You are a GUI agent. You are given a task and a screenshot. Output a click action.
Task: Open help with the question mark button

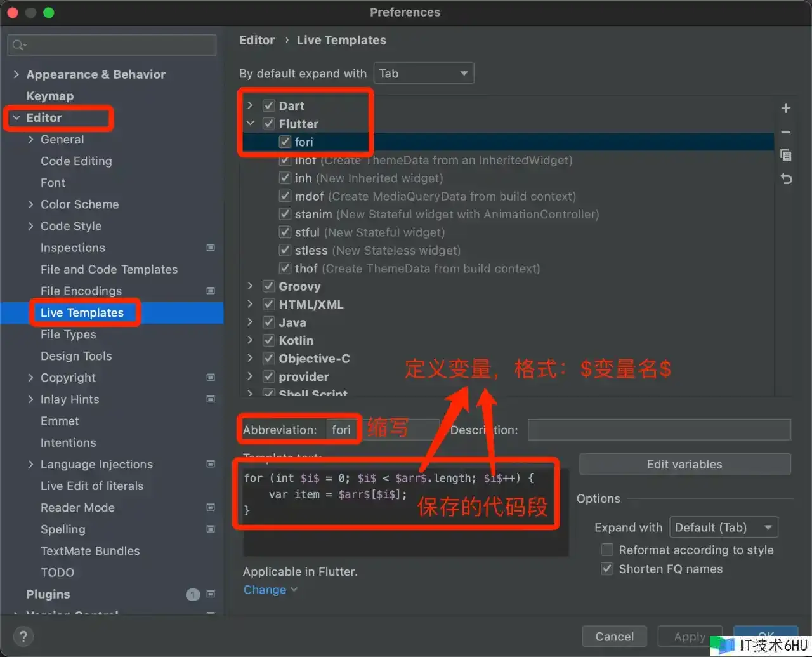click(x=23, y=637)
